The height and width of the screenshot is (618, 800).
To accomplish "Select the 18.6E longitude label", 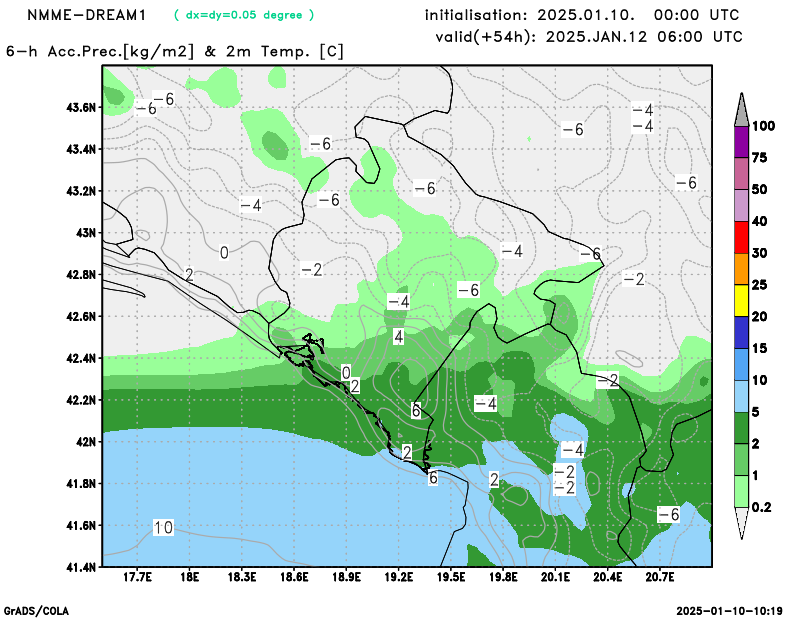I will (294, 577).
